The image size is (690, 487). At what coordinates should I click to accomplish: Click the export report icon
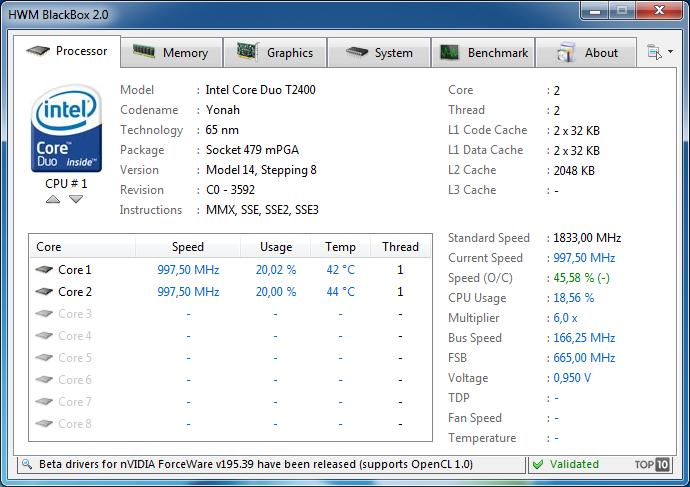click(654, 52)
